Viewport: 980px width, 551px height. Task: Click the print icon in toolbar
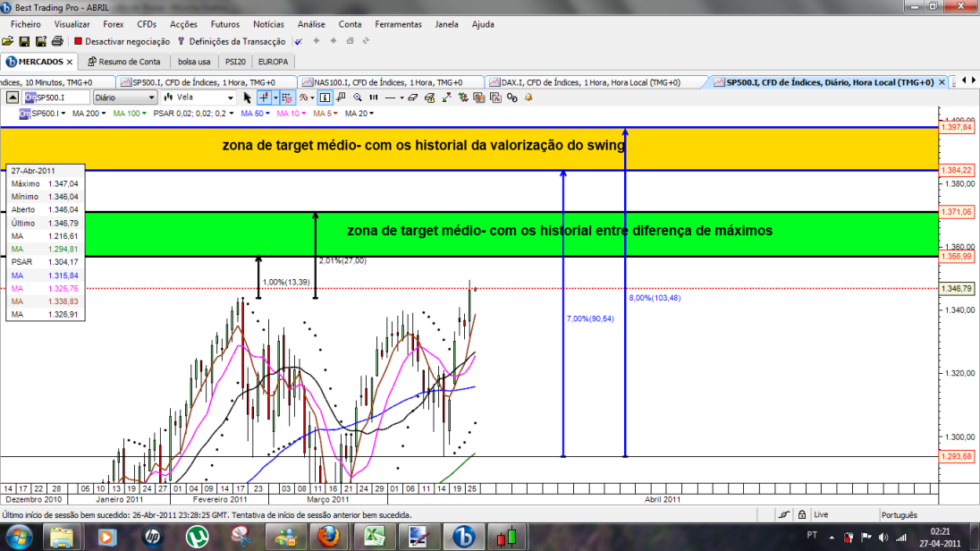(x=57, y=41)
